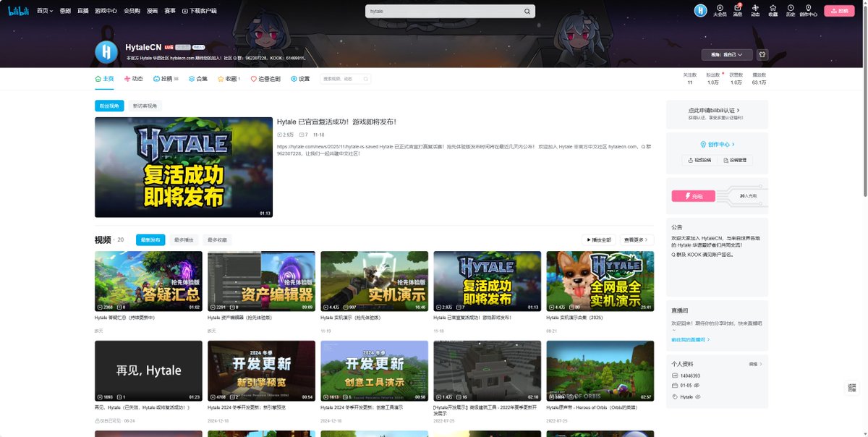Open featured video title Hytale 已官宣复活成功
The height and width of the screenshot is (437, 868).
click(x=336, y=122)
